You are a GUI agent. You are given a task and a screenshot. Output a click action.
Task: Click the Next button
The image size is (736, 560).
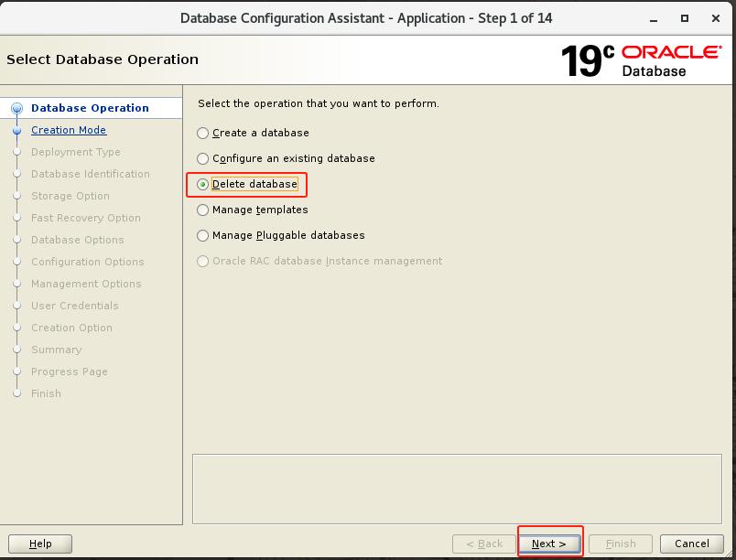549,544
